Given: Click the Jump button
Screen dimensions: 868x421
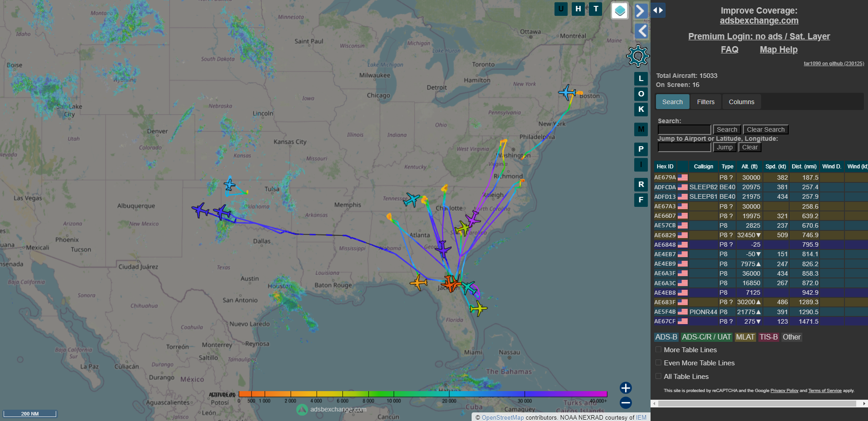Looking at the screenshot, I should coord(724,147).
